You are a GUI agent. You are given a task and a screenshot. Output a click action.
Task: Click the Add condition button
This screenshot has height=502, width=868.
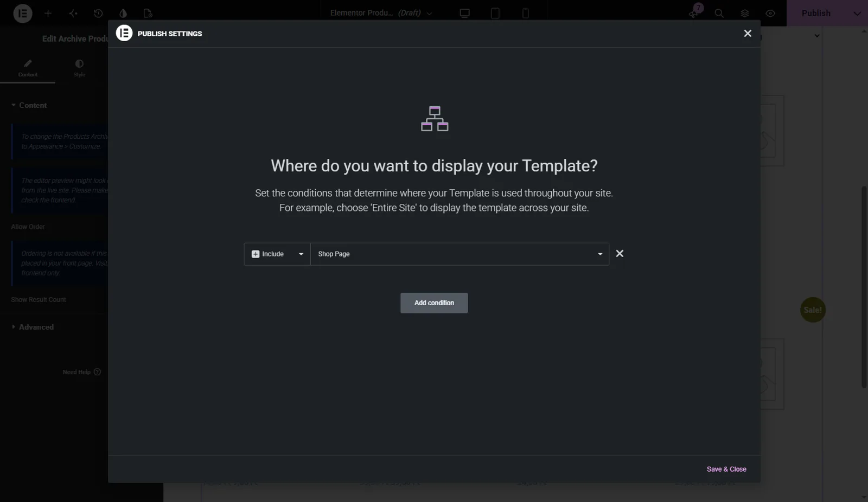point(434,303)
